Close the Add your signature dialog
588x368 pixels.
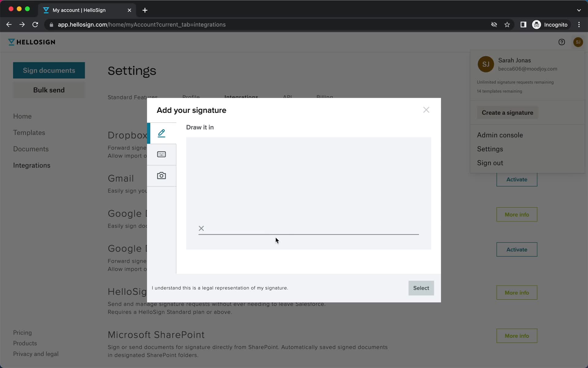pos(426,109)
